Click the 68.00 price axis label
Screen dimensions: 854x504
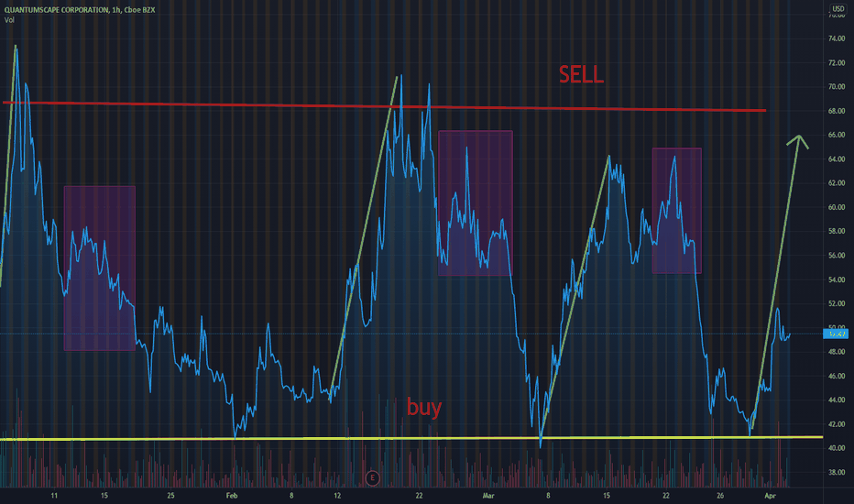[837, 111]
